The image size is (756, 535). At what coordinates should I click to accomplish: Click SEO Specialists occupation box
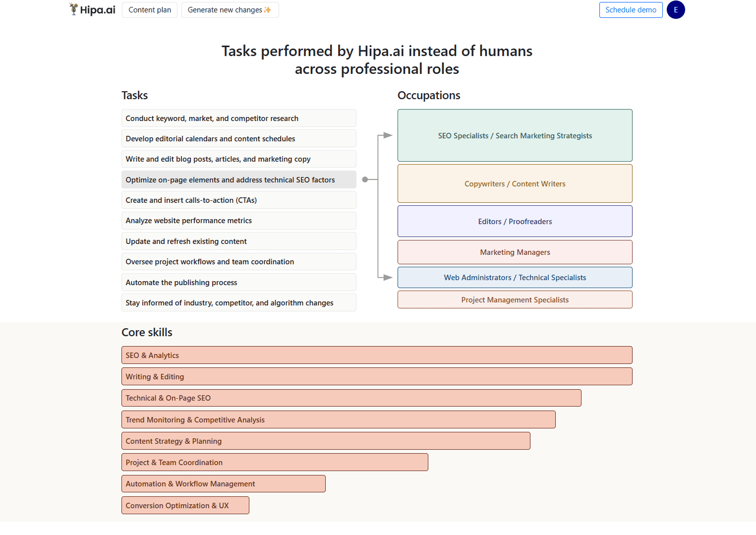pos(515,135)
